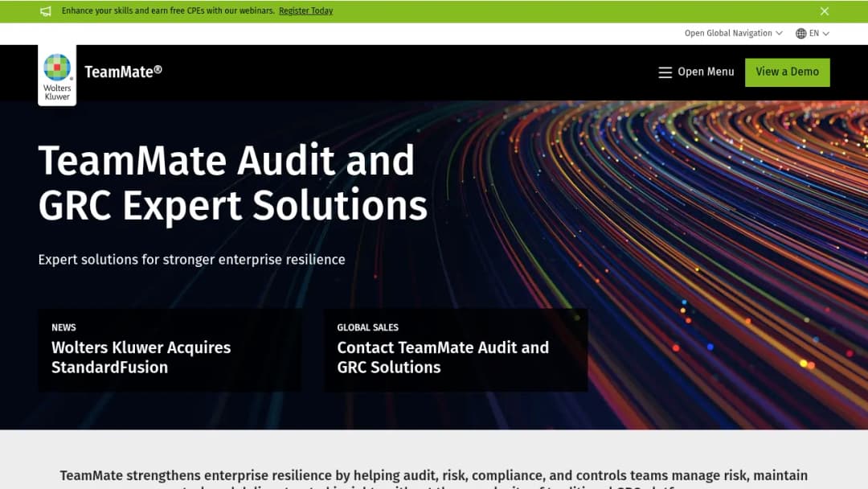Screen dimensions: 868x489
Task: Click the NEWS label on first card
Action: click(63, 327)
